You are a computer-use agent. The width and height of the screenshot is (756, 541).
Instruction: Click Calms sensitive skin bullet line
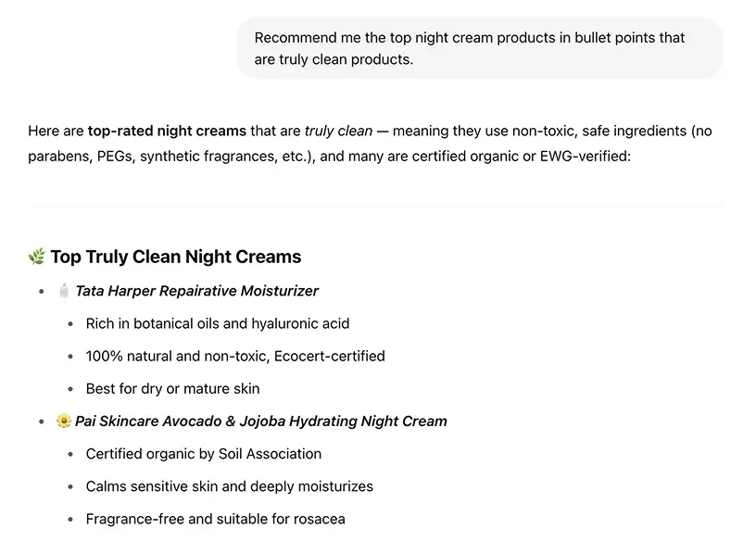coord(230,486)
